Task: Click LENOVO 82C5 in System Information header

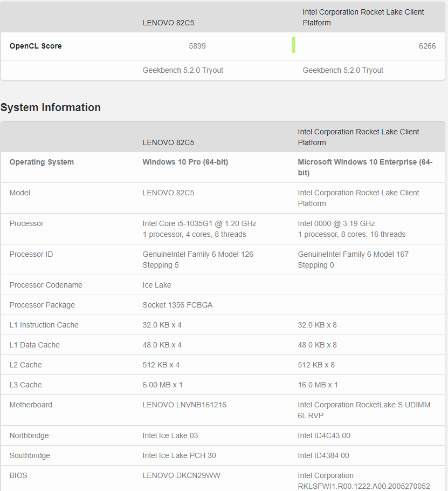Action: click(x=168, y=143)
